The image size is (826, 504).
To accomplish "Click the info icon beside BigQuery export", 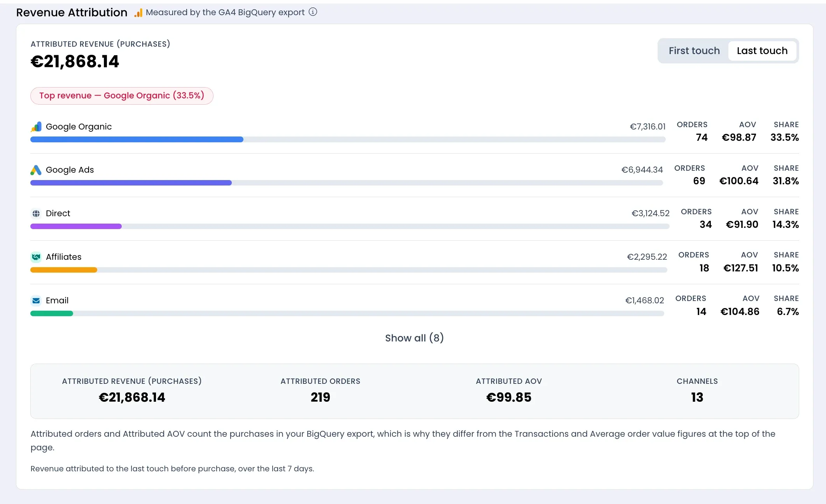I will tap(313, 12).
